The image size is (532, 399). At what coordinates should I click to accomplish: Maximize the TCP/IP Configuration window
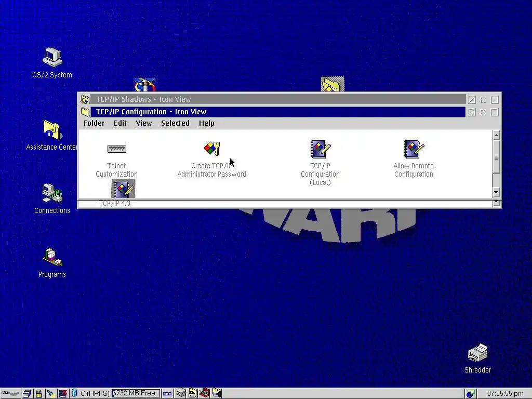coord(495,112)
